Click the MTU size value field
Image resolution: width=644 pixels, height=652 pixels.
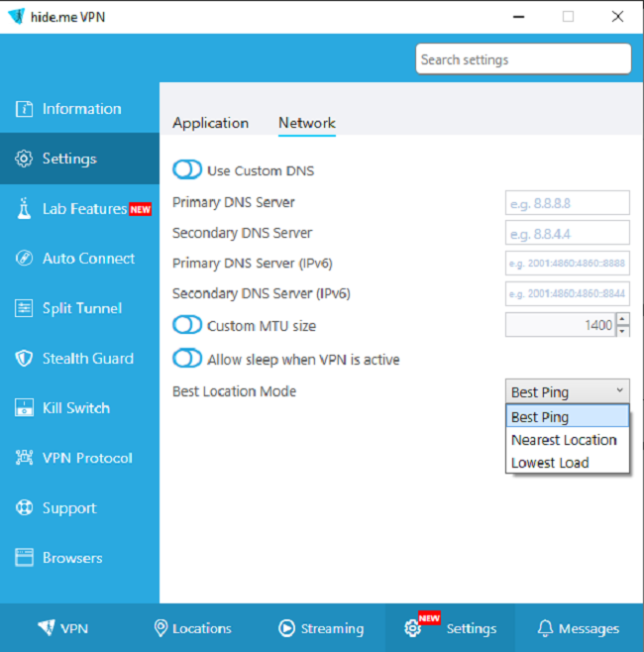(561, 325)
